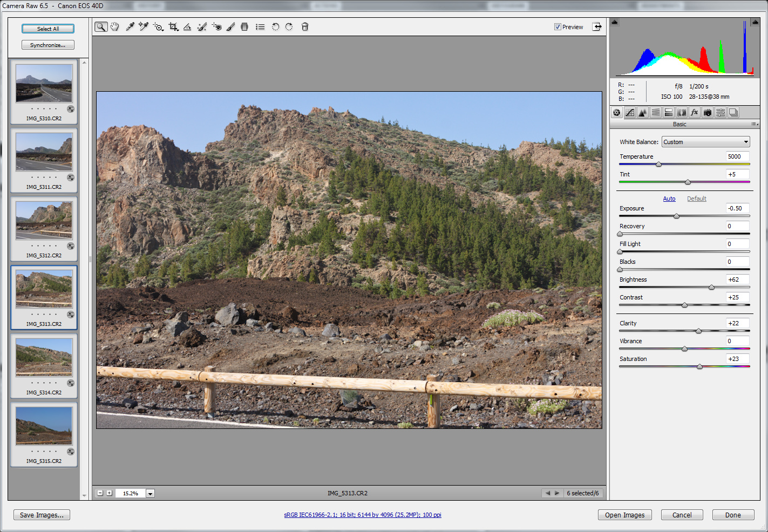Screen dimensions: 768x532
Task: Click the Contrast value field showing +25
Action: [738, 297]
